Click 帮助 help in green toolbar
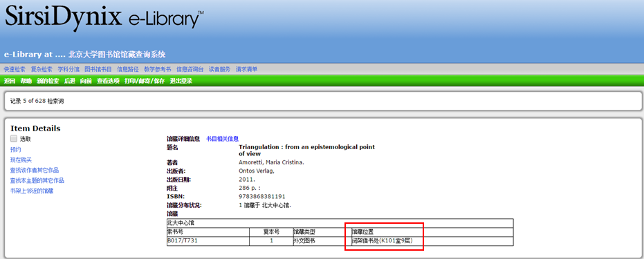The width and height of the screenshot is (644, 259). tap(26, 81)
